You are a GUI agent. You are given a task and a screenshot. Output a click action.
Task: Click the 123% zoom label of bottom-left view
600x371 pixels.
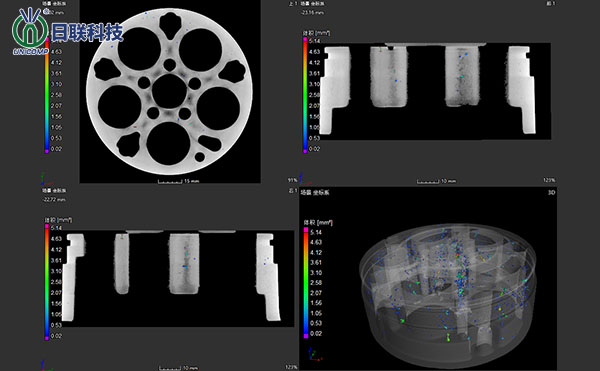[x=291, y=367]
